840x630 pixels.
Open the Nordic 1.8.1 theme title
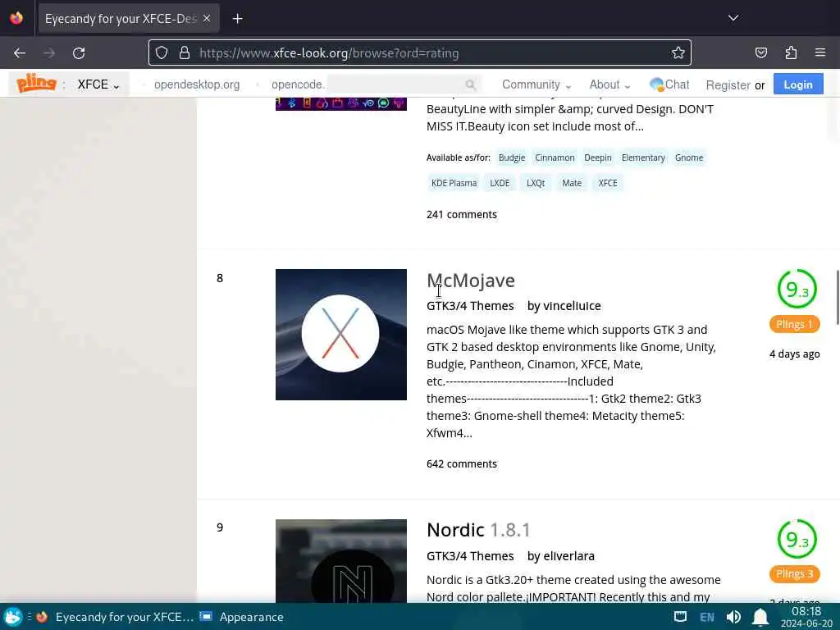pyautogui.click(x=478, y=529)
